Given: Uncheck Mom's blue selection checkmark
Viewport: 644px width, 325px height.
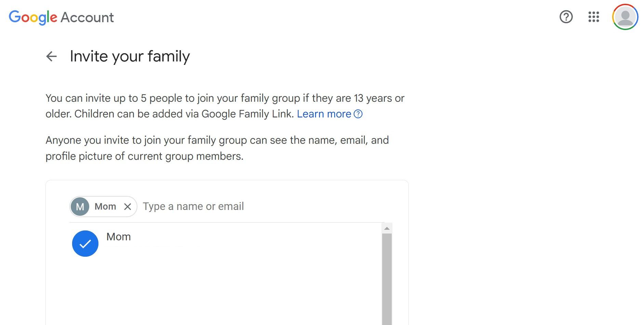Looking at the screenshot, I should pos(85,243).
